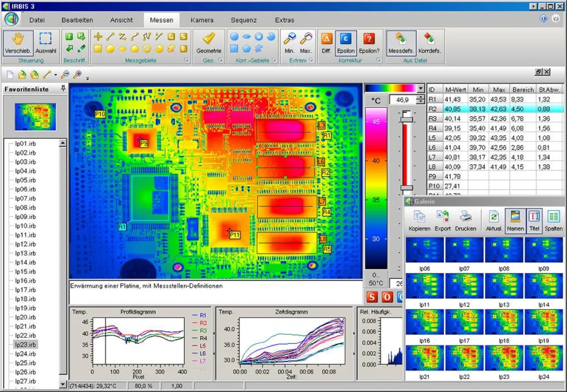The height and width of the screenshot is (392, 567).
Task: Click the Drucken icon in Galerie
Action: 466,220
